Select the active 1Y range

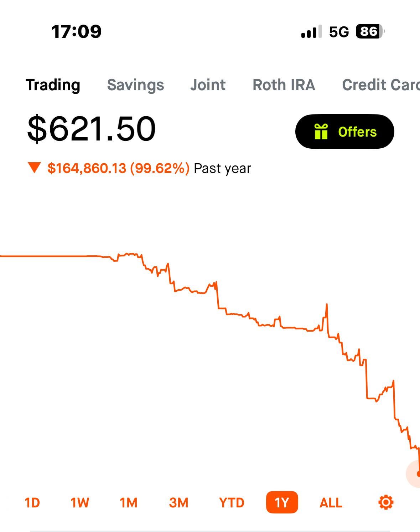[x=281, y=503]
